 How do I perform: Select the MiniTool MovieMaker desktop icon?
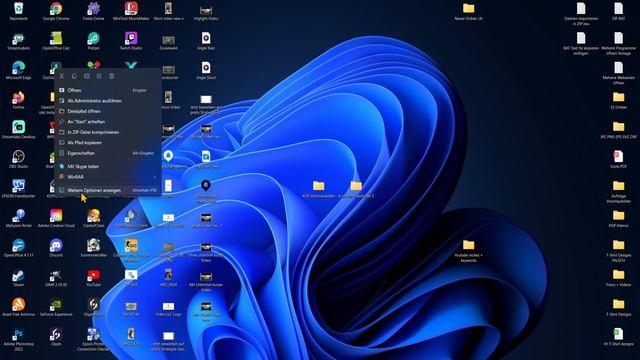(131, 11)
